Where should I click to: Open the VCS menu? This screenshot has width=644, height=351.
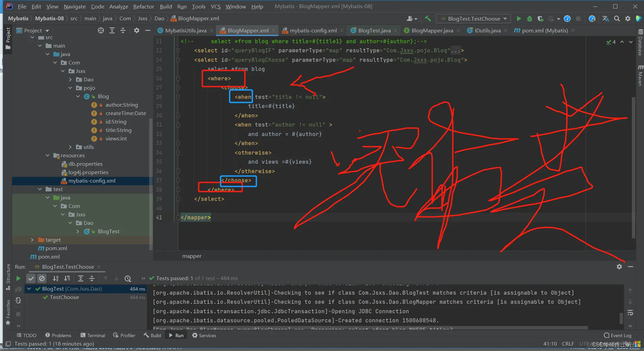[x=216, y=6]
